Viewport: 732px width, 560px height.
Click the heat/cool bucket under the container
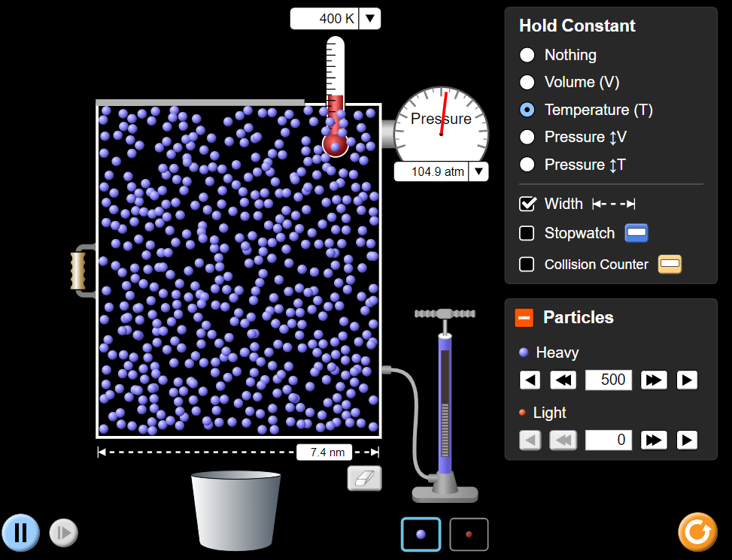pos(235,510)
